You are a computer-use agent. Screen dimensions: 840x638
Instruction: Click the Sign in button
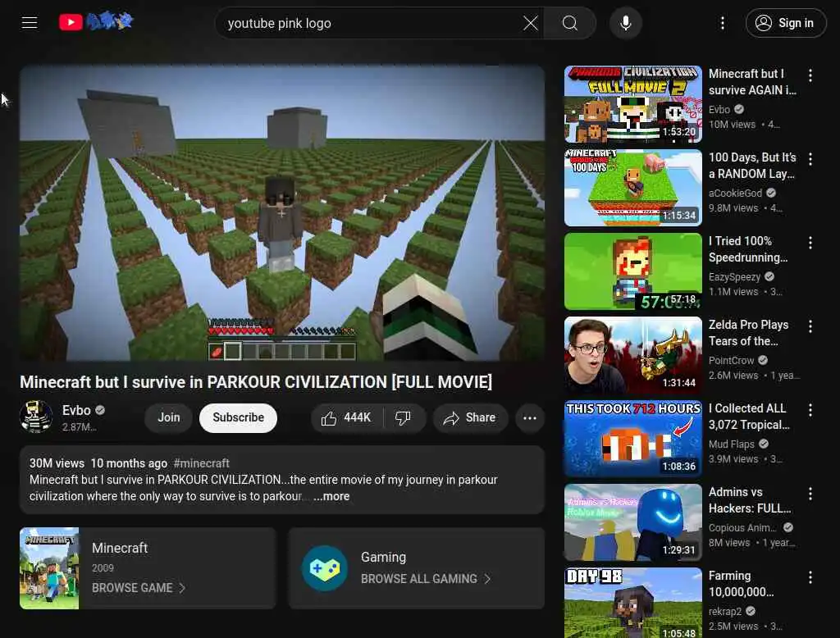[785, 23]
